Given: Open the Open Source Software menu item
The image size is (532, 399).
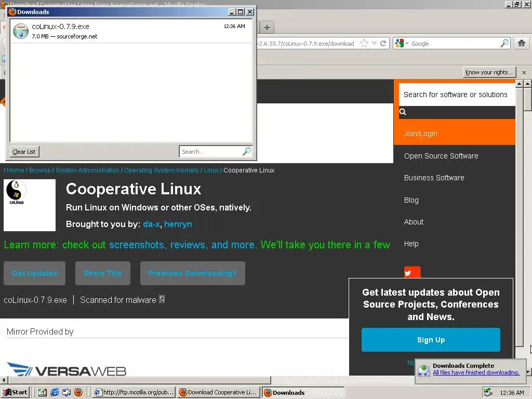Looking at the screenshot, I should click(x=441, y=156).
